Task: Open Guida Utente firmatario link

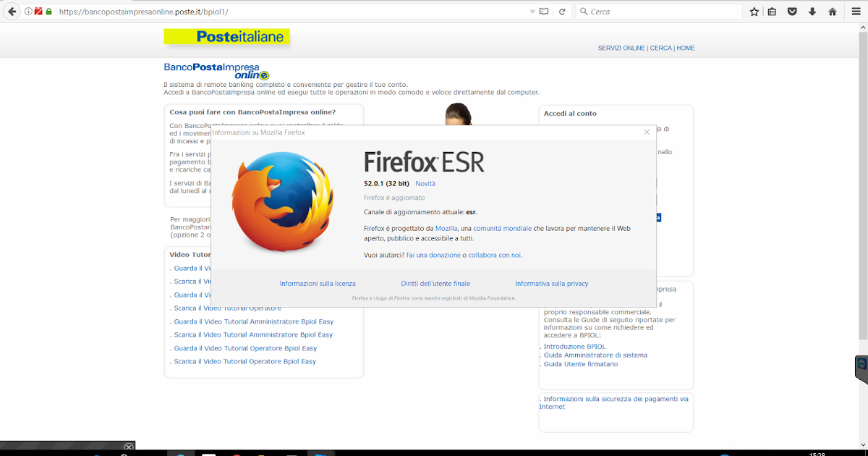Action: pos(581,364)
